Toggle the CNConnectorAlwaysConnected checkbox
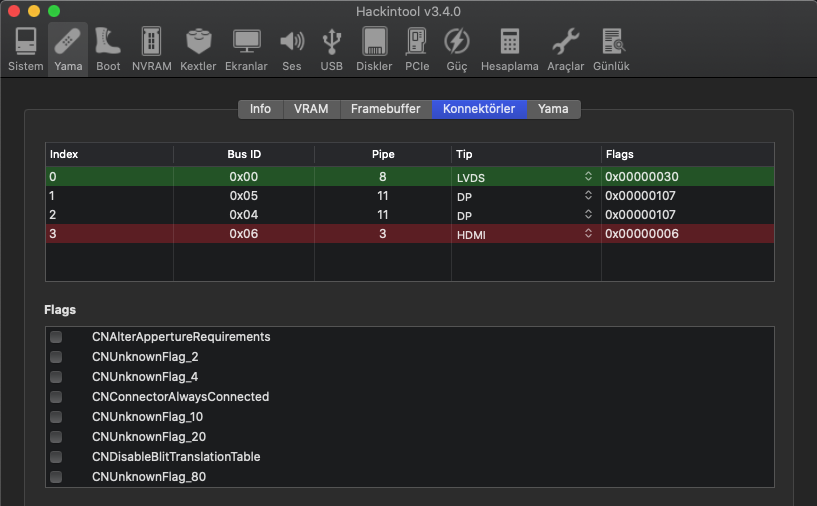This screenshot has width=817, height=506. pos(56,397)
